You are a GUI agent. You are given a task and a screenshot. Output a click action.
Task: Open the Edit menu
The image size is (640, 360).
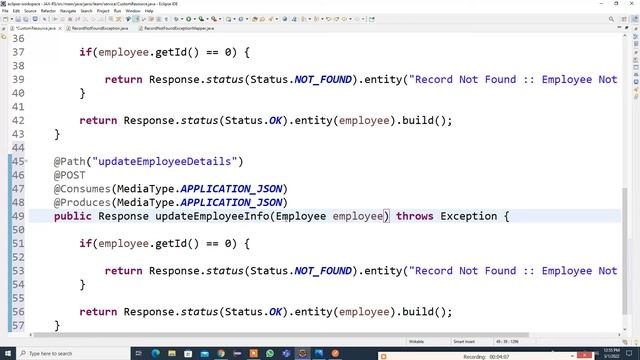click(16, 11)
